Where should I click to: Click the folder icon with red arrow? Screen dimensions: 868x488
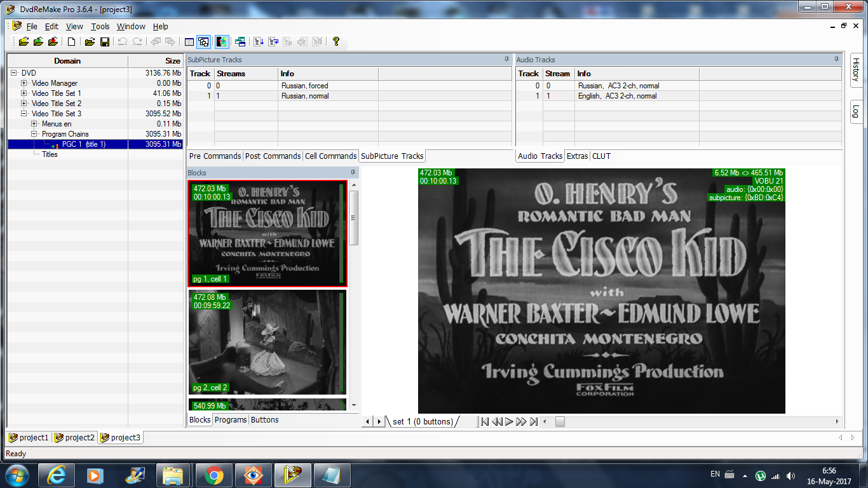pos(53,42)
